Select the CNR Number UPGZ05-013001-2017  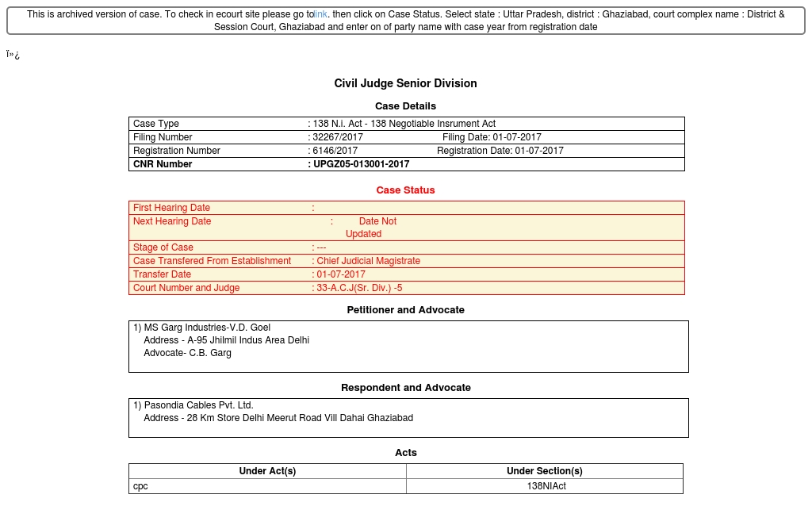click(361, 164)
